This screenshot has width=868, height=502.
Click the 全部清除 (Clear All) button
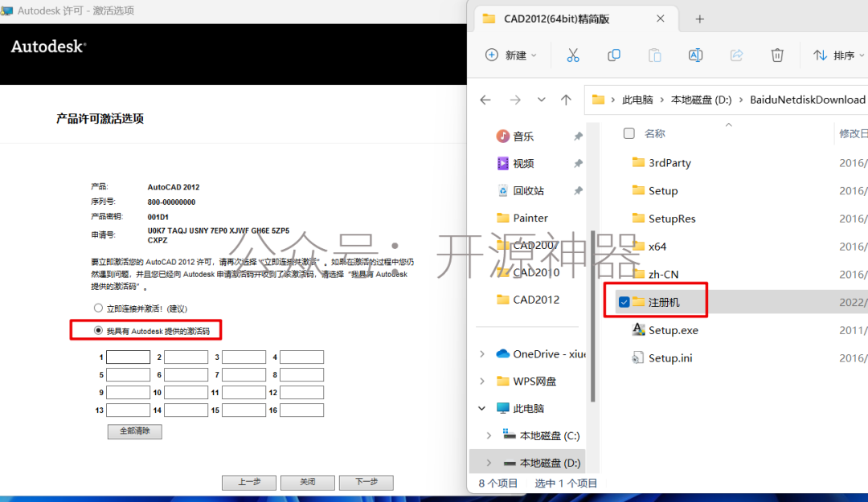pyautogui.click(x=134, y=431)
